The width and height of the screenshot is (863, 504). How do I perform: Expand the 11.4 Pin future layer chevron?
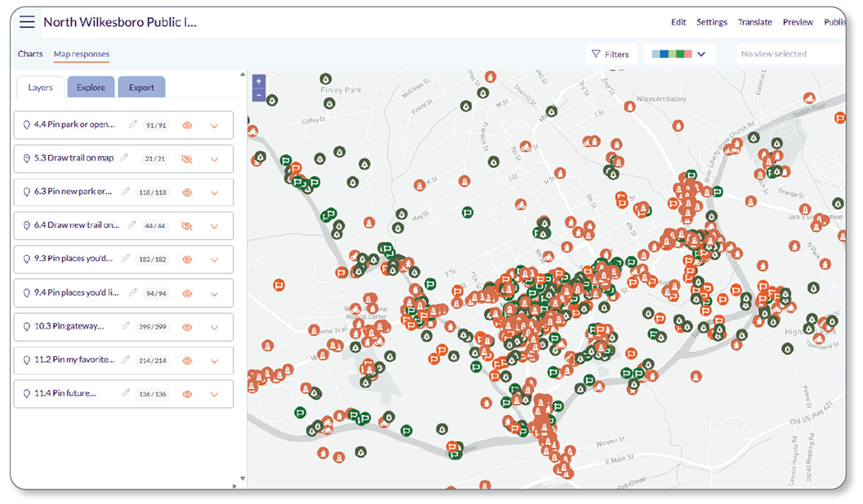(x=214, y=394)
